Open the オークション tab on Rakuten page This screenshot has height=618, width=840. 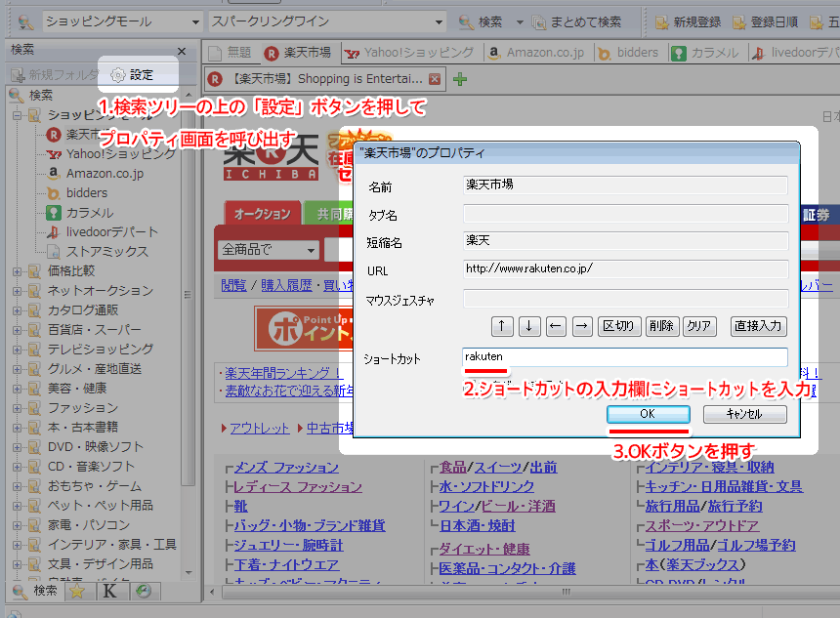263,214
